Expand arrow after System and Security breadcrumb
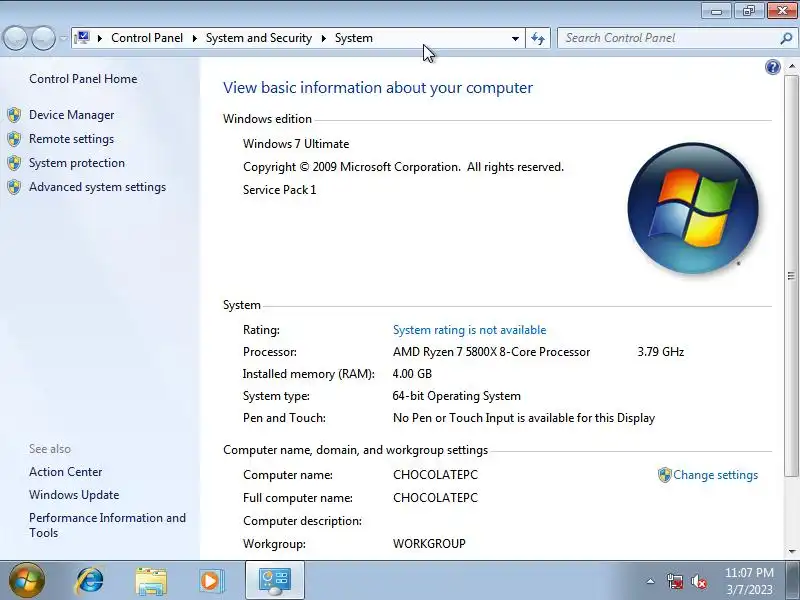800x600 pixels. click(x=323, y=38)
